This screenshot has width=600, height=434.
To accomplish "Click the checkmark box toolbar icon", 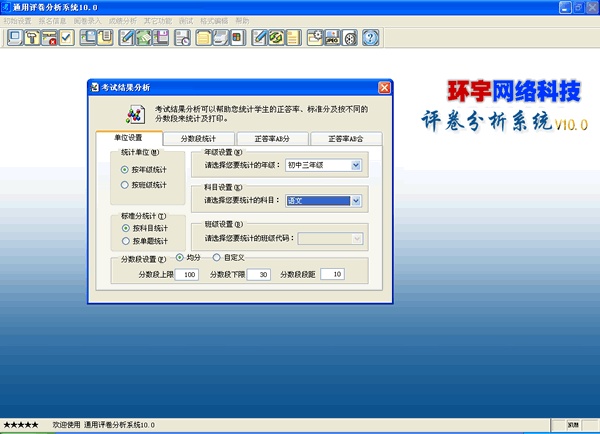I will pyautogui.click(x=66, y=38).
